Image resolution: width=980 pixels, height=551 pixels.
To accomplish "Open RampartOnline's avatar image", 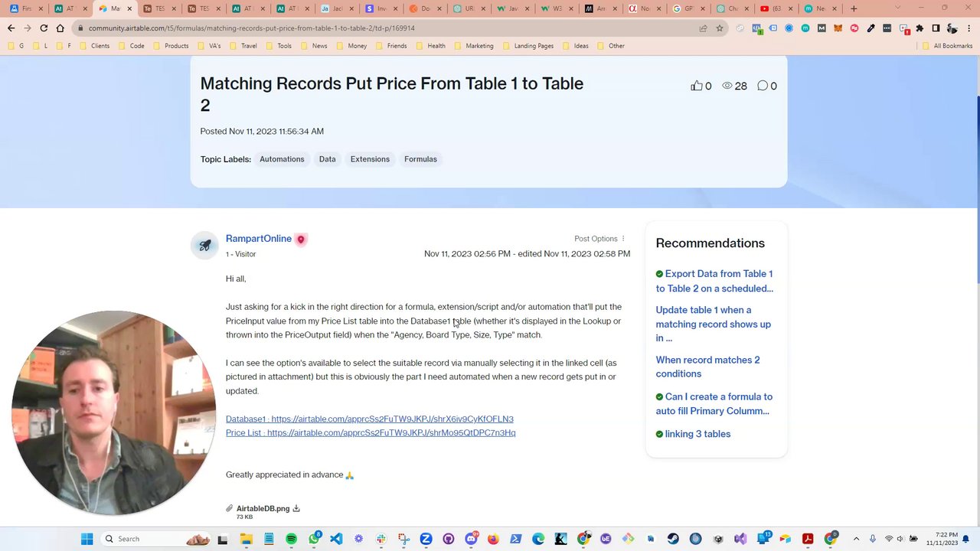I will (204, 246).
